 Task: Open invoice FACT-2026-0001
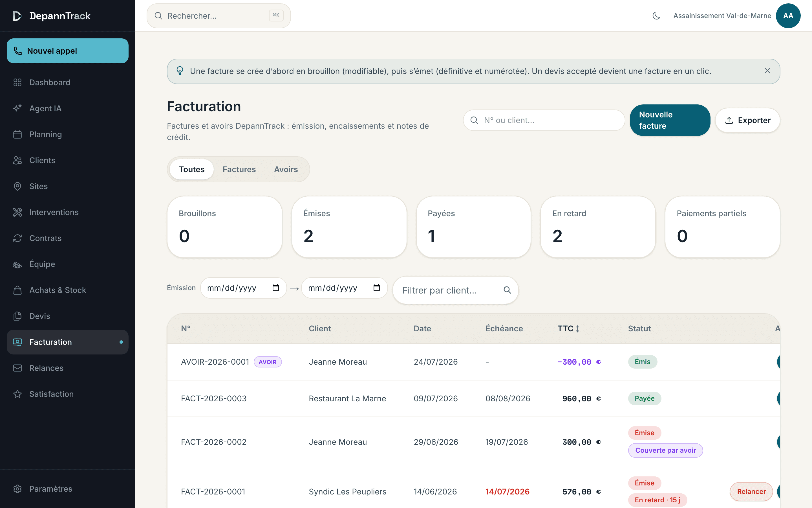click(x=213, y=492)
